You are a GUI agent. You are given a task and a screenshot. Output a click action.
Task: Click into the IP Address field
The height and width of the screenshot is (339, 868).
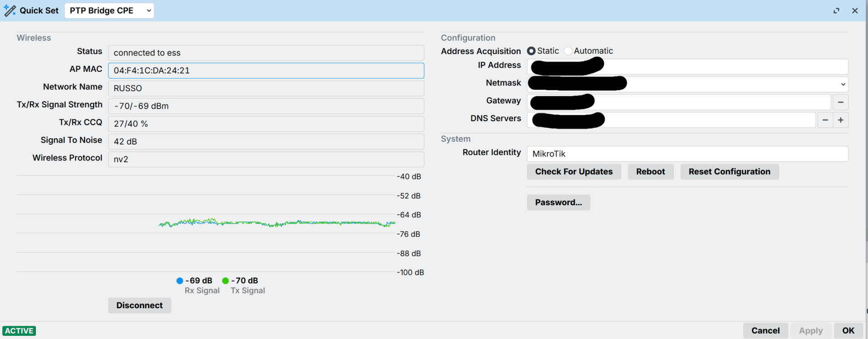(687, 67)
